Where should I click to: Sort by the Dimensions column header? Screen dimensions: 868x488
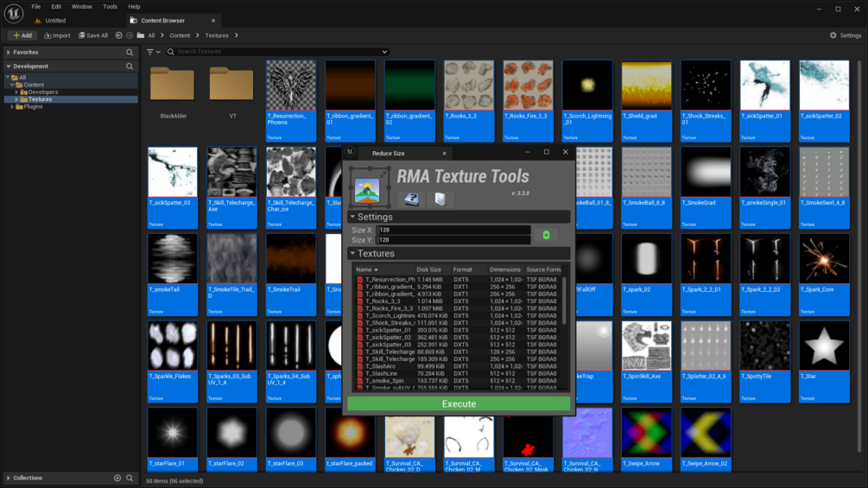coord(505,269)
